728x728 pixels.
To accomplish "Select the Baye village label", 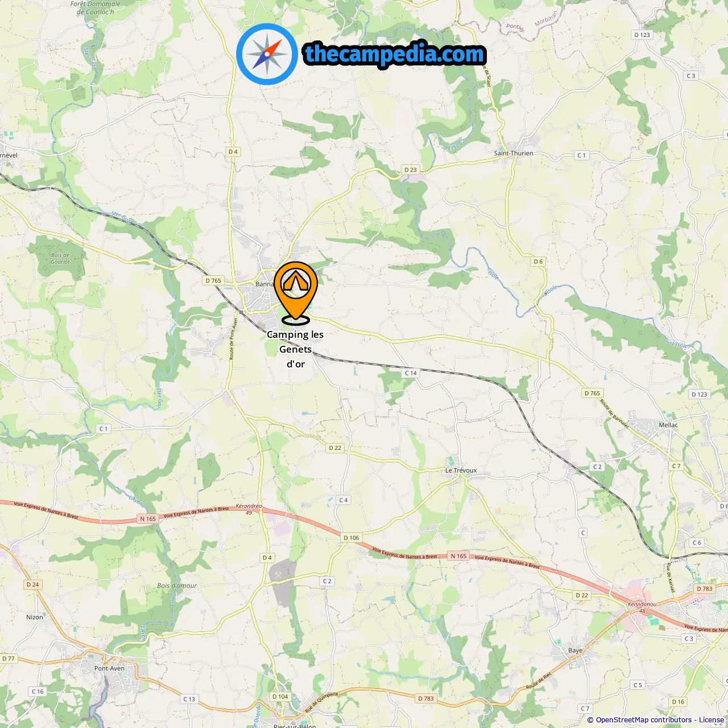I will point(575,650).
